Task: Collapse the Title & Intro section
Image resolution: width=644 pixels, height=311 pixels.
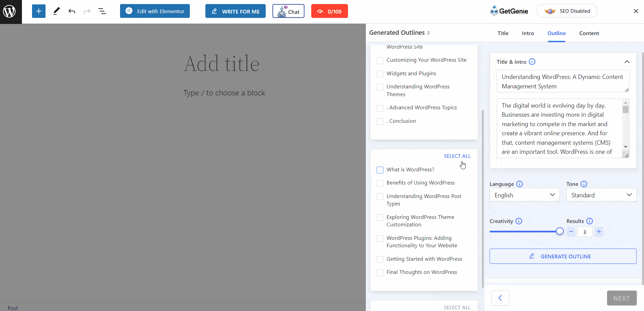Action: 627,62
